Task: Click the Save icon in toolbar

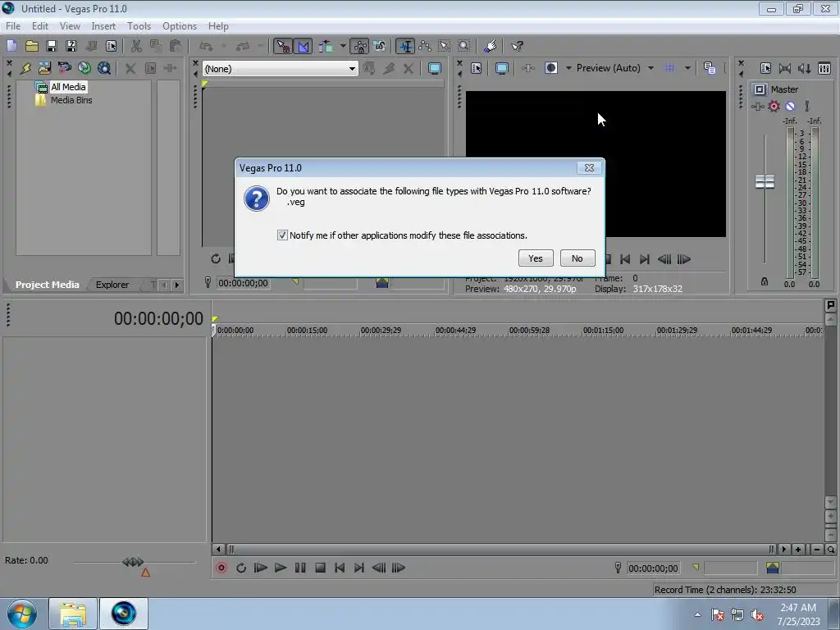Action: tap(52, 46)
